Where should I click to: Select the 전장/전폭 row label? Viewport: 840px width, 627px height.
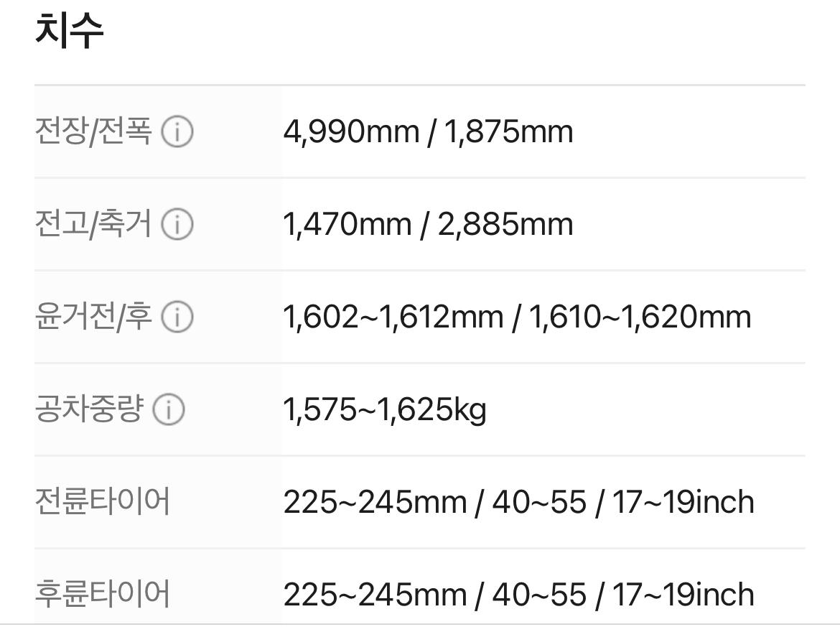(93, 132)
